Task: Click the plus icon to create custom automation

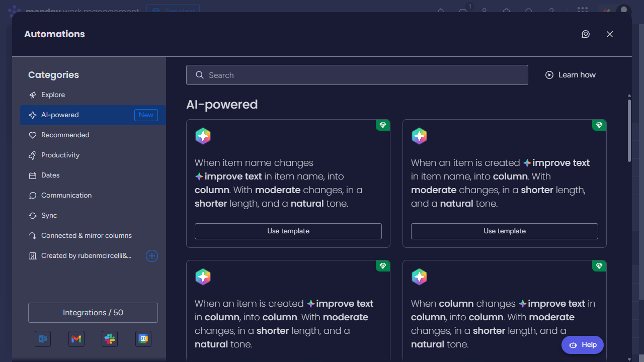Action: point(152,256)
